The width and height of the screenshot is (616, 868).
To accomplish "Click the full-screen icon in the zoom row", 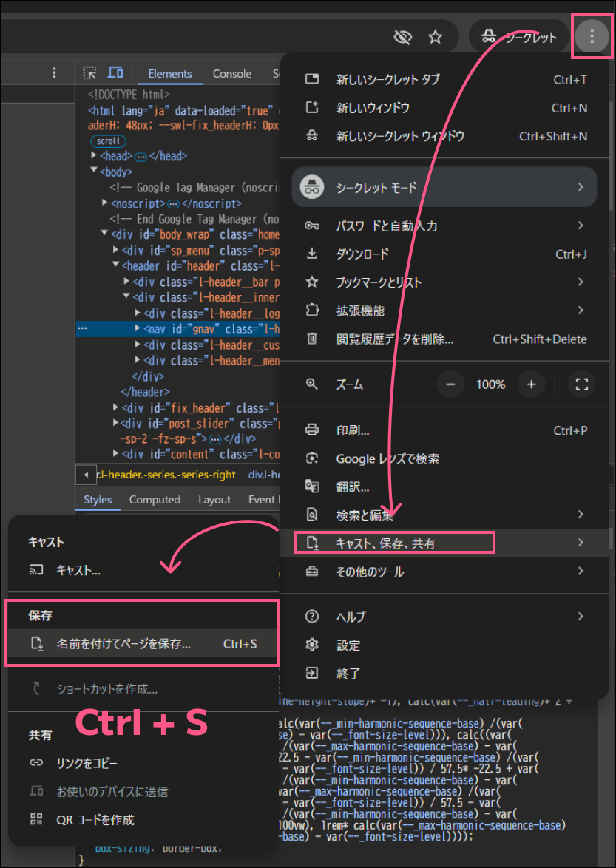I will pos(581,384).
